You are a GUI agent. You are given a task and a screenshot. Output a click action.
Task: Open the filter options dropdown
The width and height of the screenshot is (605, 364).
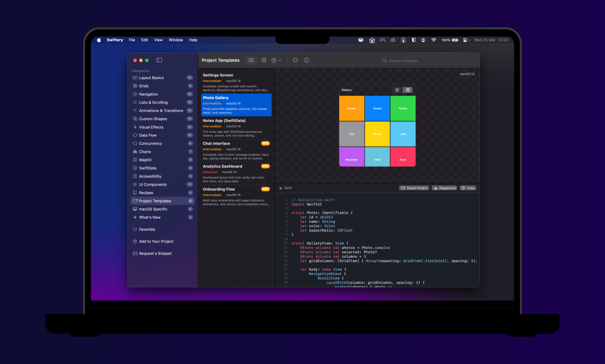pos(276,60)
